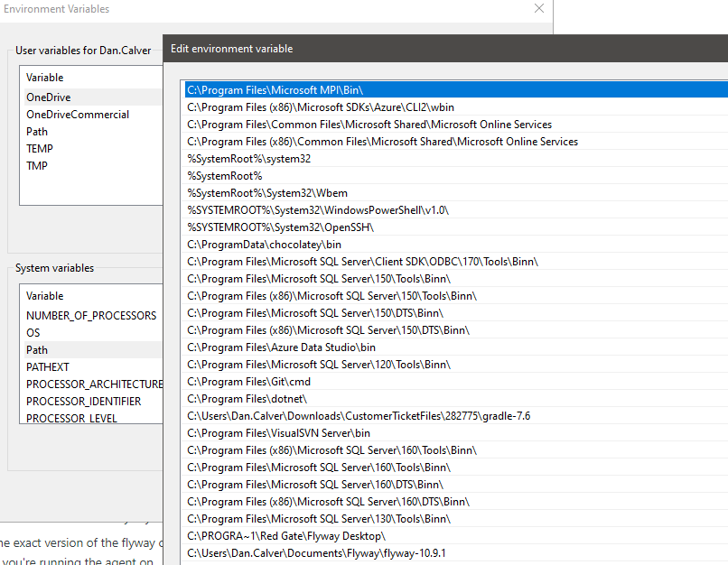The height and width of the screenshot is (565, 728).
Task: Select the Flyway\flyway-10.9.1 path entry
Action: click(x=456, y=553)
